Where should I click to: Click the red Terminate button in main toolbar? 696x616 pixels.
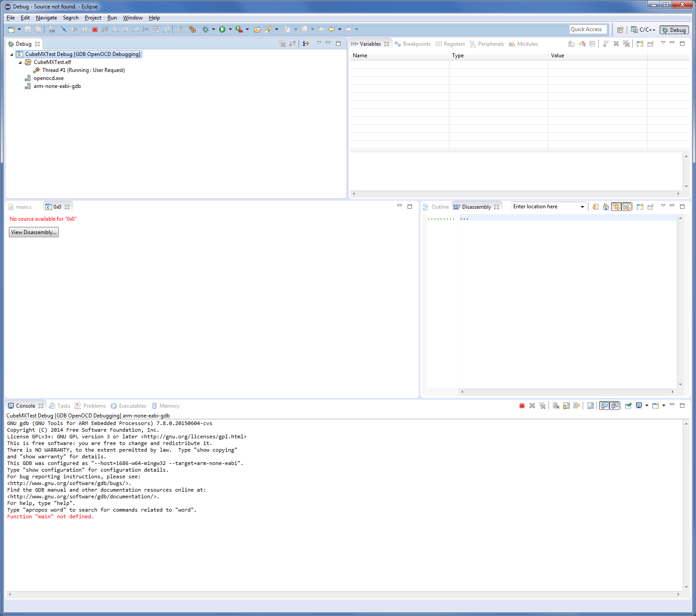pyautogui.click(x=95, y=29)
